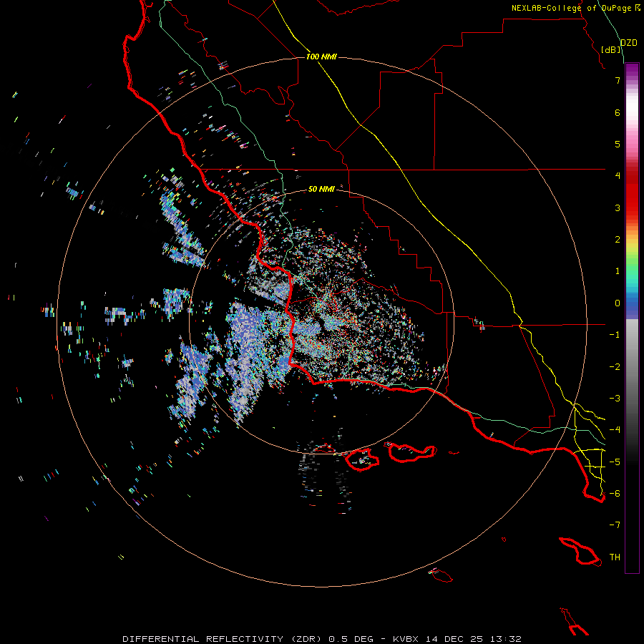
Task: Click the -3 value on color scale
Action: (x=615, y=399)
